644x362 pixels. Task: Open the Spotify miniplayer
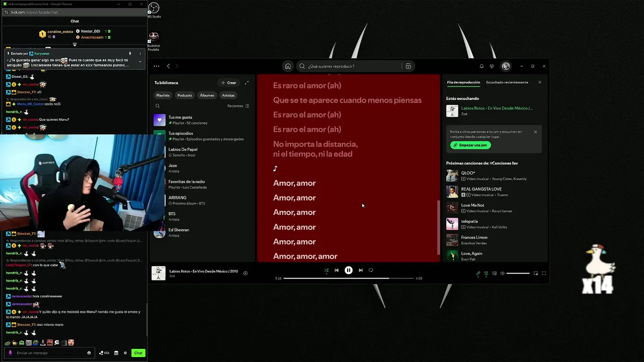[x=536, y=274]
